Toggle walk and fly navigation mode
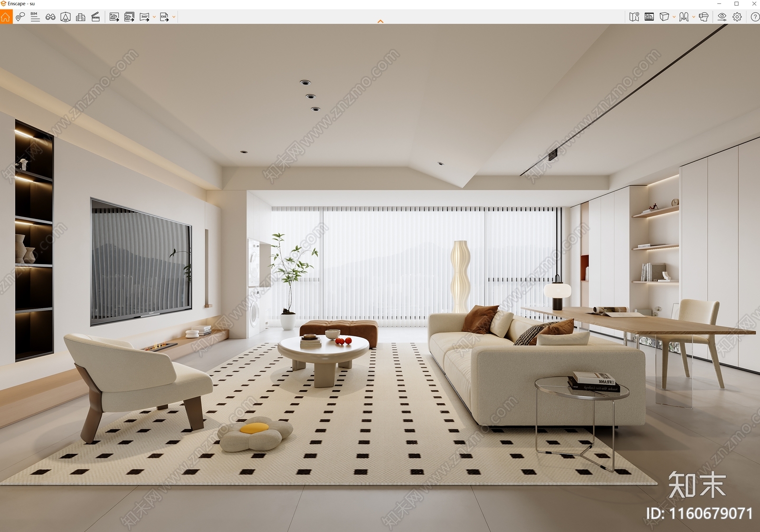This screenshot has height=532, width=760. pyautogui.click(x=684, y=17)
